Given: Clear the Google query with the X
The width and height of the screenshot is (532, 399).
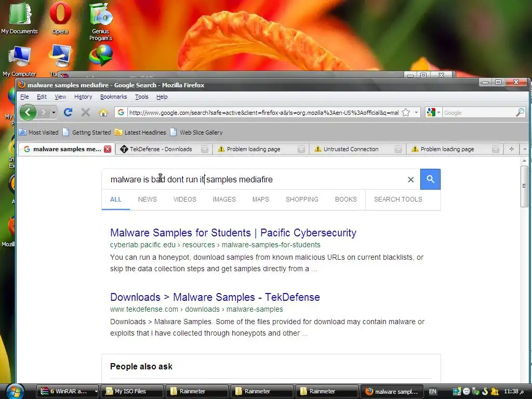Looking at the screenshot, I should [410, 179].
